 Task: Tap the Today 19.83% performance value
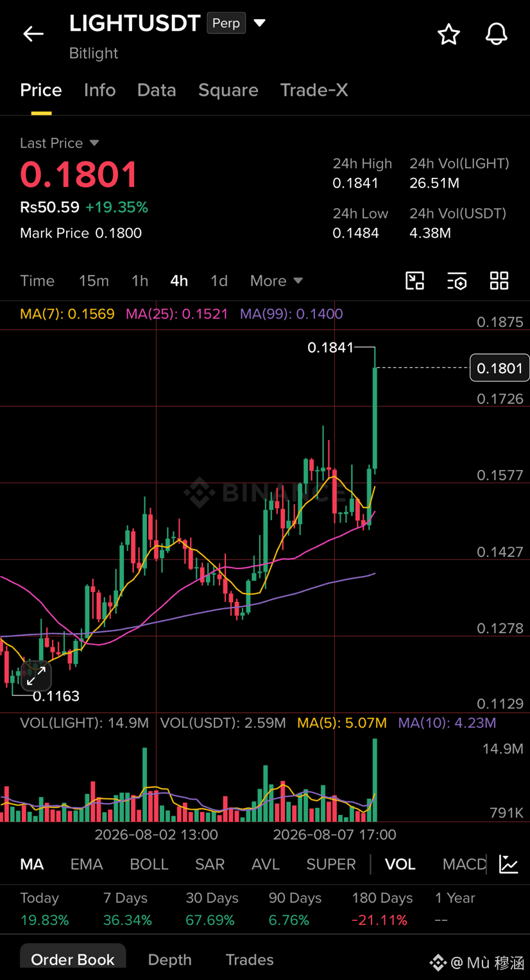44,920
